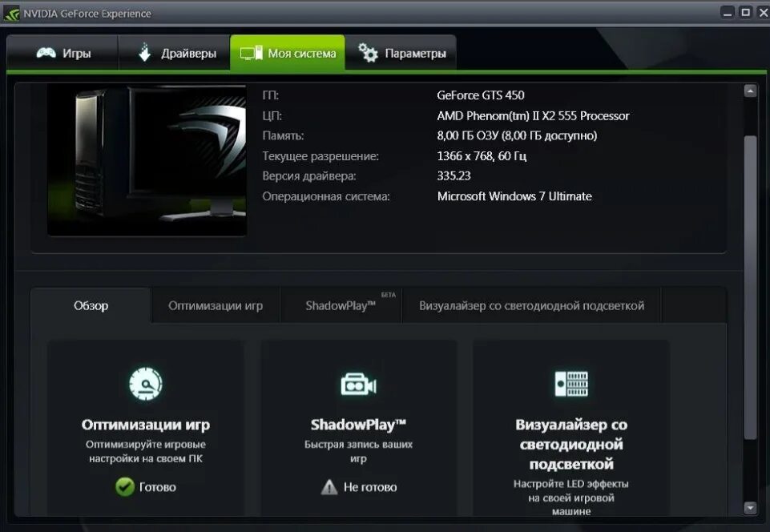The height and width of the screenshot is (532, 770).
Task: Click the 8,00 ГБ ОЗУ memory value
Action: click(517, 135)
